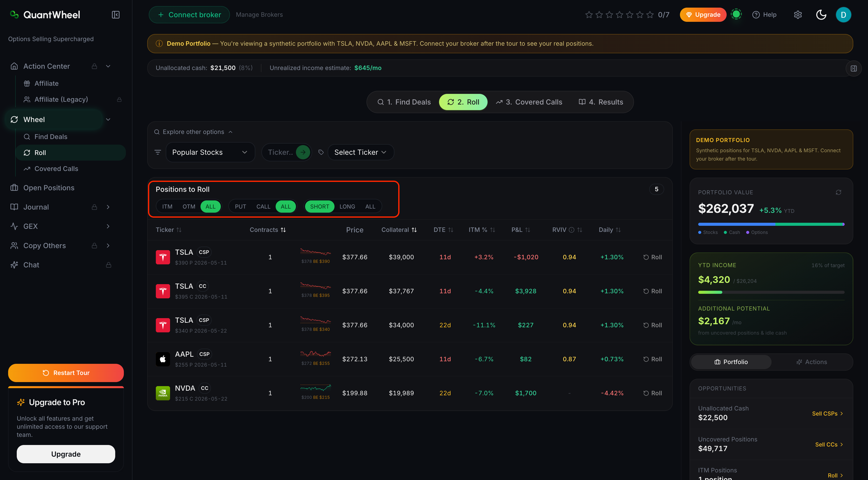This screenshot has width=868, height=480.
Task: Collapse the sidebar with the panel icon
Action: click(x=115, y=15)
